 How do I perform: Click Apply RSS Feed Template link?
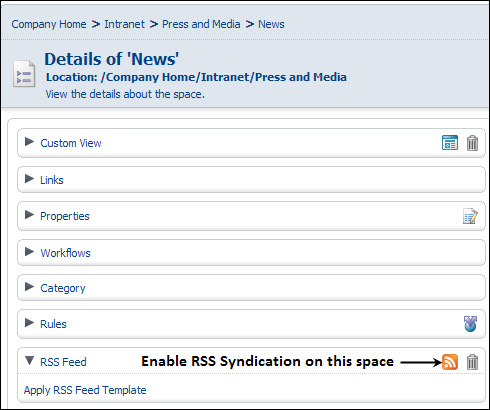(x=85, y=390)
